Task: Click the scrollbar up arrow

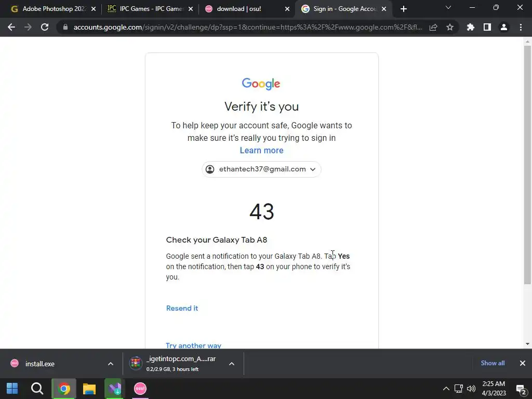Action: pyautogui.click(x=527, y=42)
